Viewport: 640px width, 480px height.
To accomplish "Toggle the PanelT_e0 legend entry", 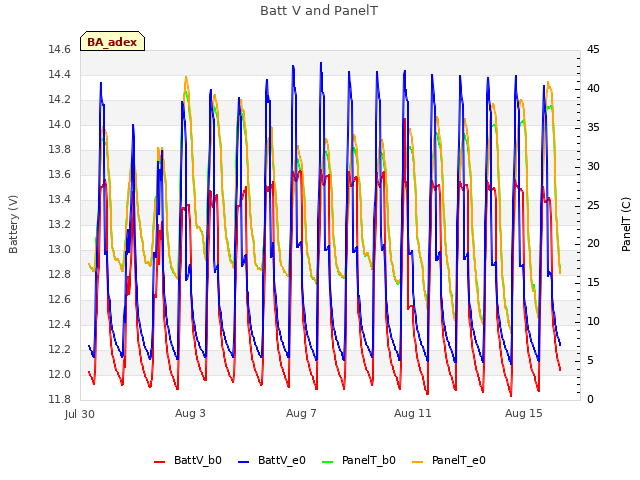I will point(449,460).
